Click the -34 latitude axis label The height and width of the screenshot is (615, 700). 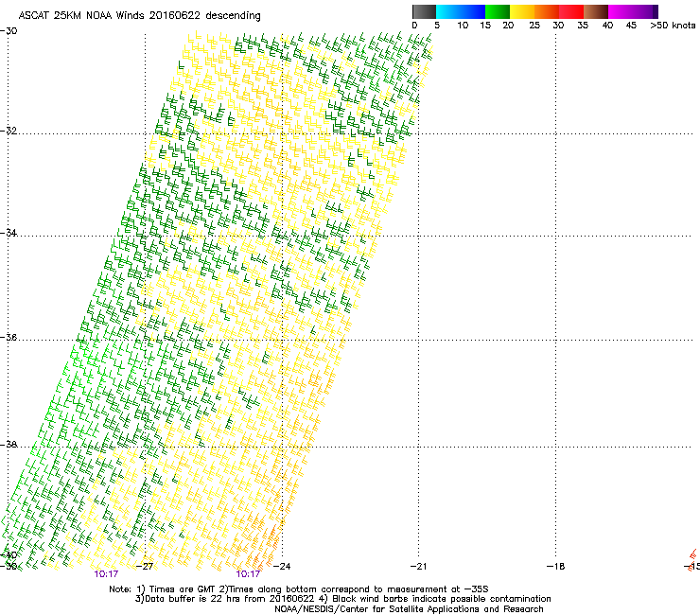(9, 233)
